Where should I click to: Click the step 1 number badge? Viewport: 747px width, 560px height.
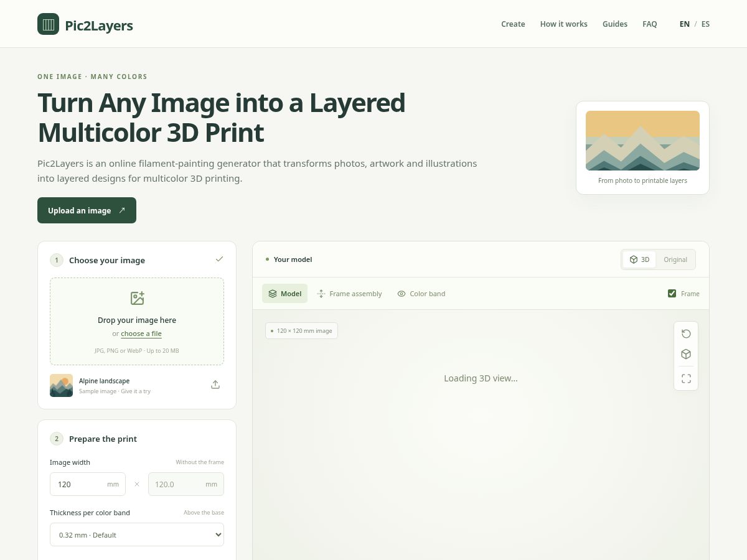click(57, 260)
